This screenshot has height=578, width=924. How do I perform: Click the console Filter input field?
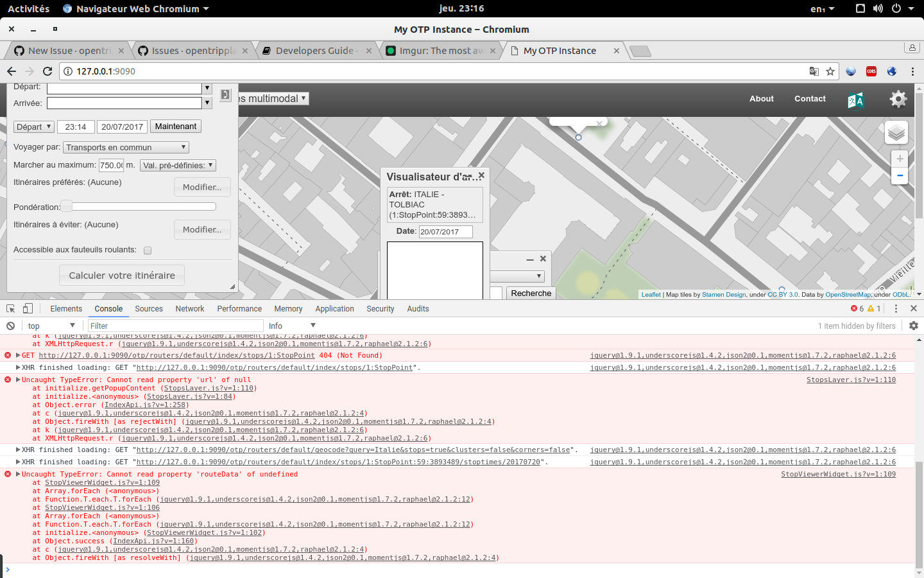click(x=176, y=326)
